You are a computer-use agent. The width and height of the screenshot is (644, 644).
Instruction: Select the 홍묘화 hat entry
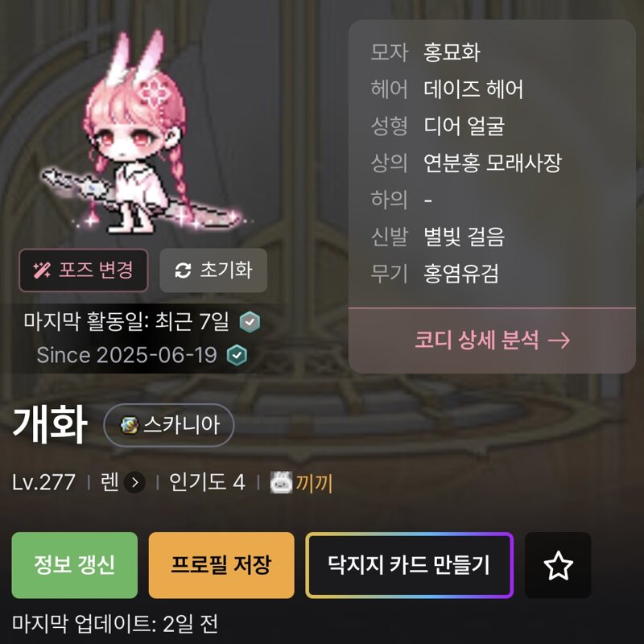click(x=452, y=52)
